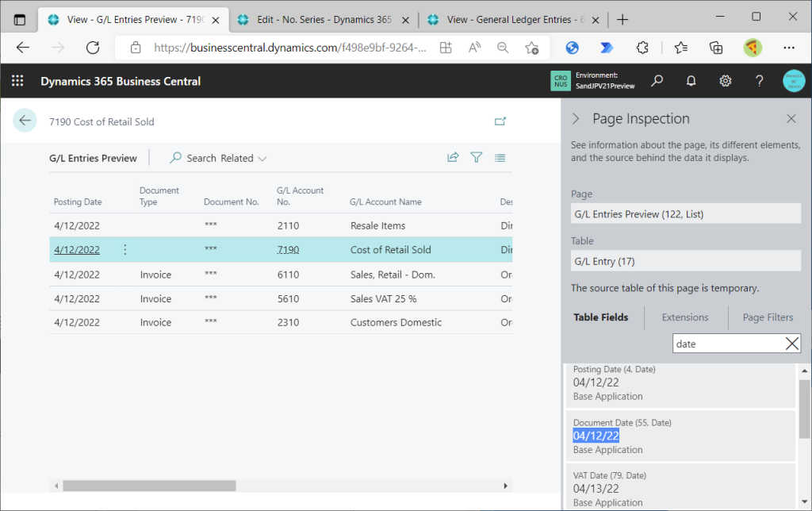Switch list layout view icon
This screenshot has height=511, width=812.
tap(500, 158)
